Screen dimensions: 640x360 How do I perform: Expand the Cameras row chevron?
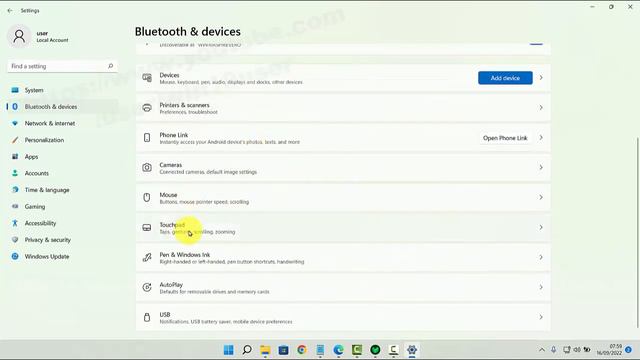pyautogui.click(x=541, y=167)
